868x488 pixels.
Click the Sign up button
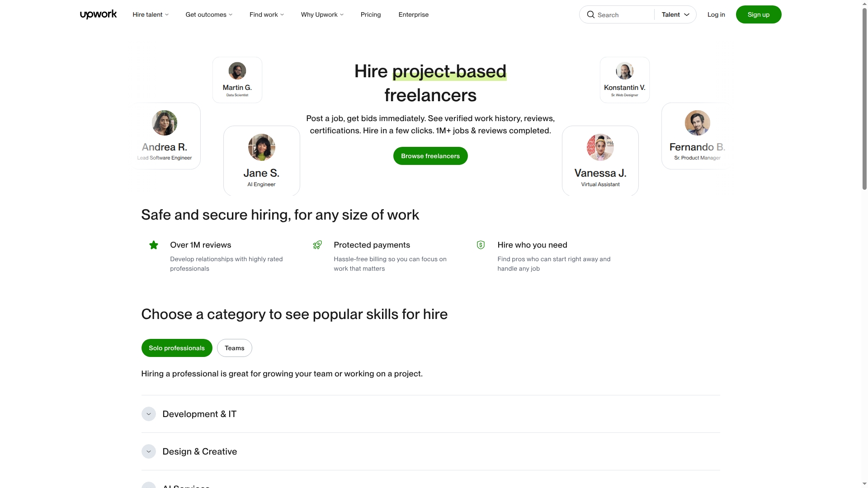pos(759,14)
